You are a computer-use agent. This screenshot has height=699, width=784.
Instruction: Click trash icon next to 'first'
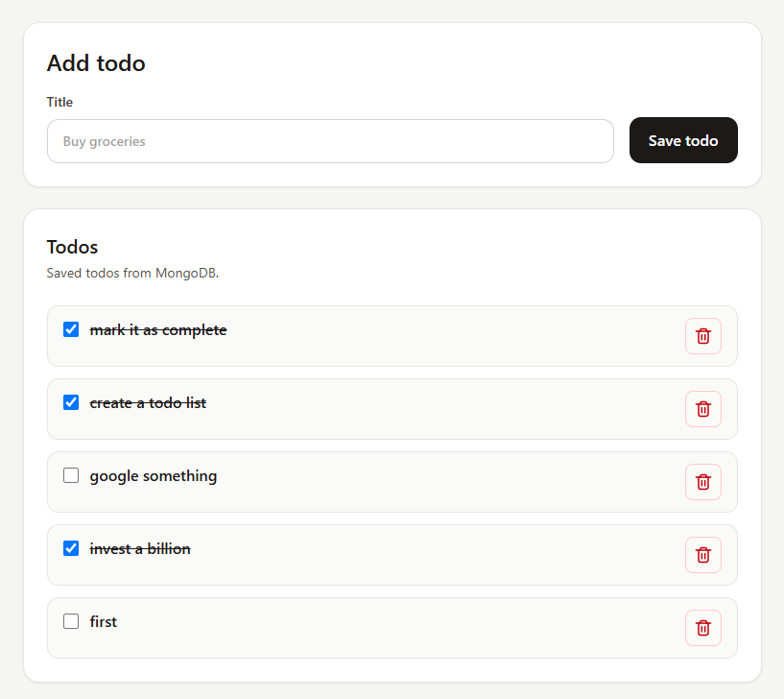click(x=703, y=629)
